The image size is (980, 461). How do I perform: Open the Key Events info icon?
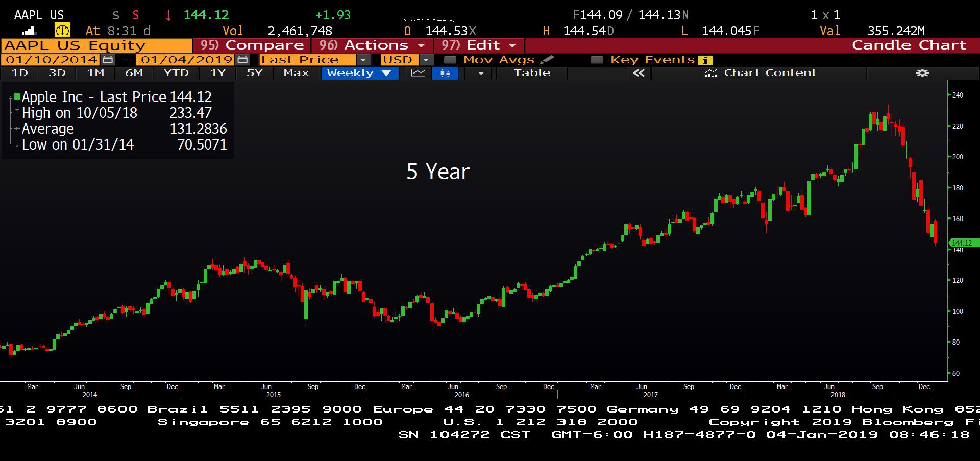point(705,60)
